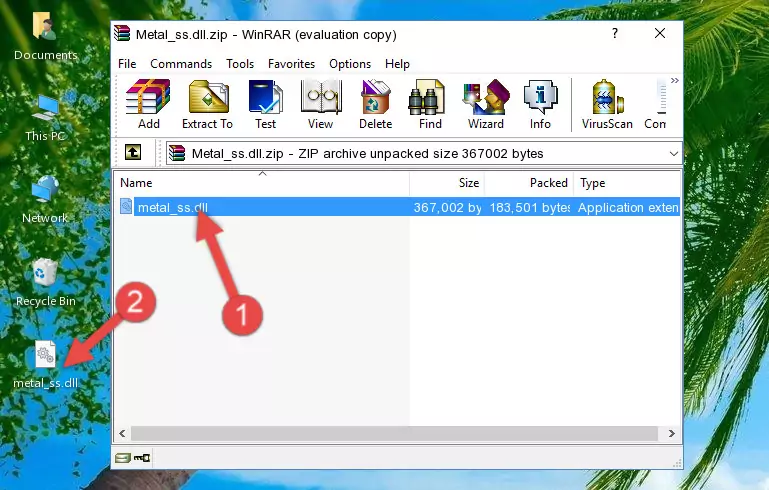Run VirusScan on the archive

[x=607, y=104]
